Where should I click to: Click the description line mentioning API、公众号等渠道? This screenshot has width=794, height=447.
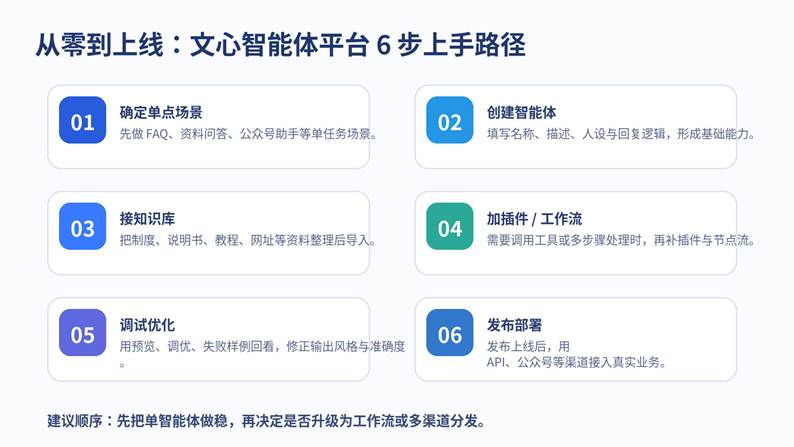pyautogui.click(x=576, y=362)
